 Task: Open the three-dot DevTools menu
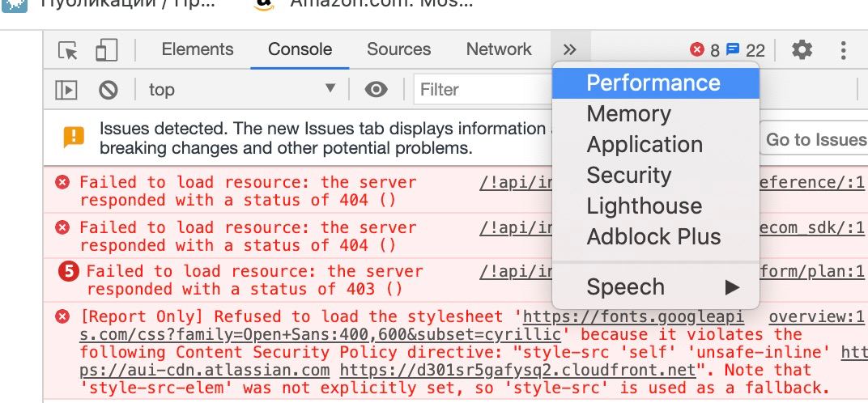point(843,50)
